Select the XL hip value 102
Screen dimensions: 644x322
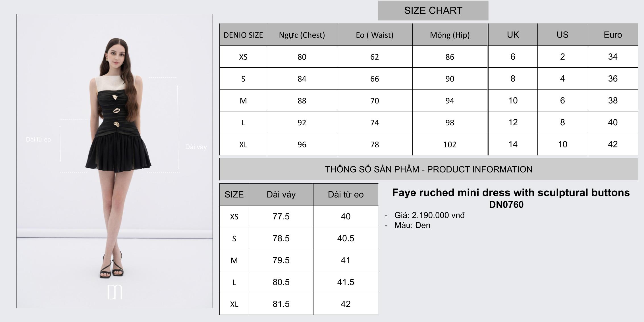pyautogui.click(x=450, y=145)
